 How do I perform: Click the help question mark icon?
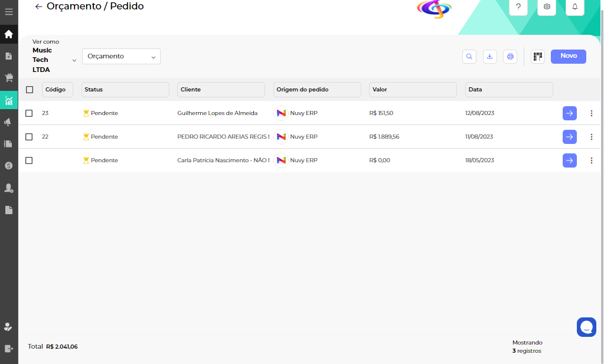point(518,6)
